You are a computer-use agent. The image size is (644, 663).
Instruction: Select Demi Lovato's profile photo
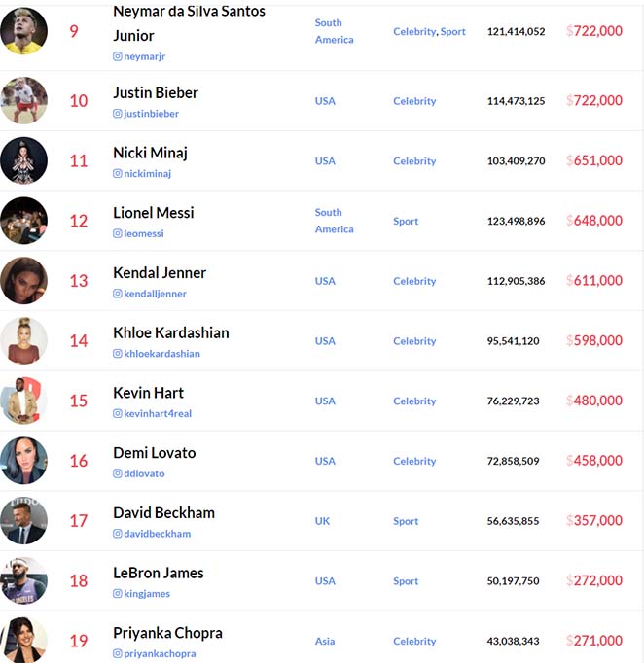[23, 461]
